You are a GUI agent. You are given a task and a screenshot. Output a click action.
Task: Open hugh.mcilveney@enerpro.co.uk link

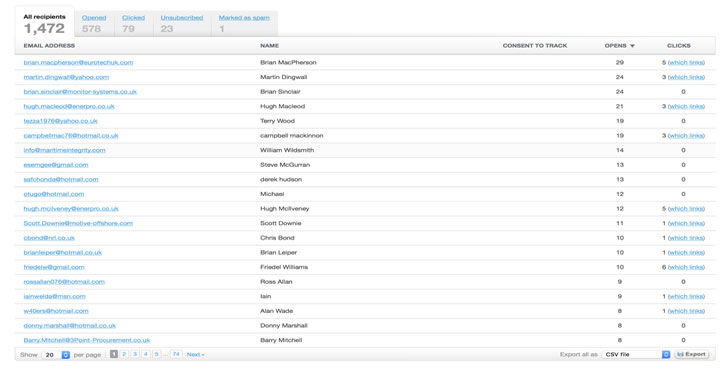[71, 209]
